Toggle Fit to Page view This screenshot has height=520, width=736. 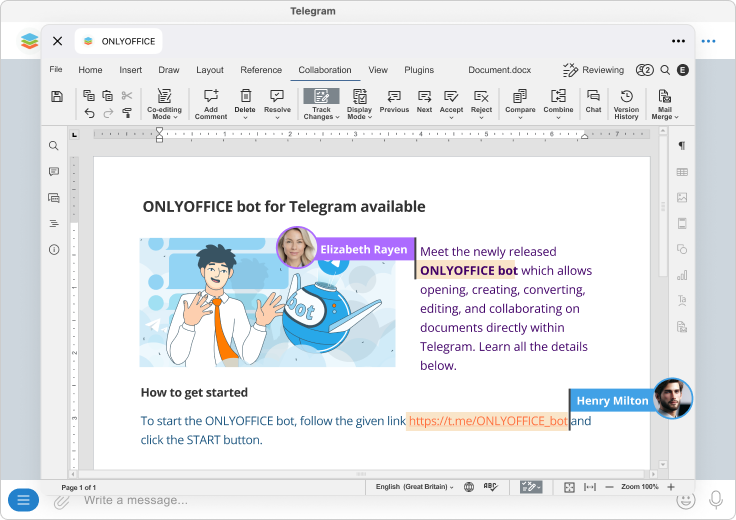(x=569, y=487)
